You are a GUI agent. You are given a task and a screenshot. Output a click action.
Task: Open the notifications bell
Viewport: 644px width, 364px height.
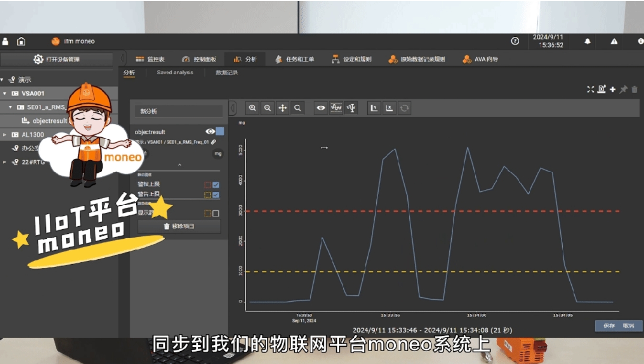point(588,41)
